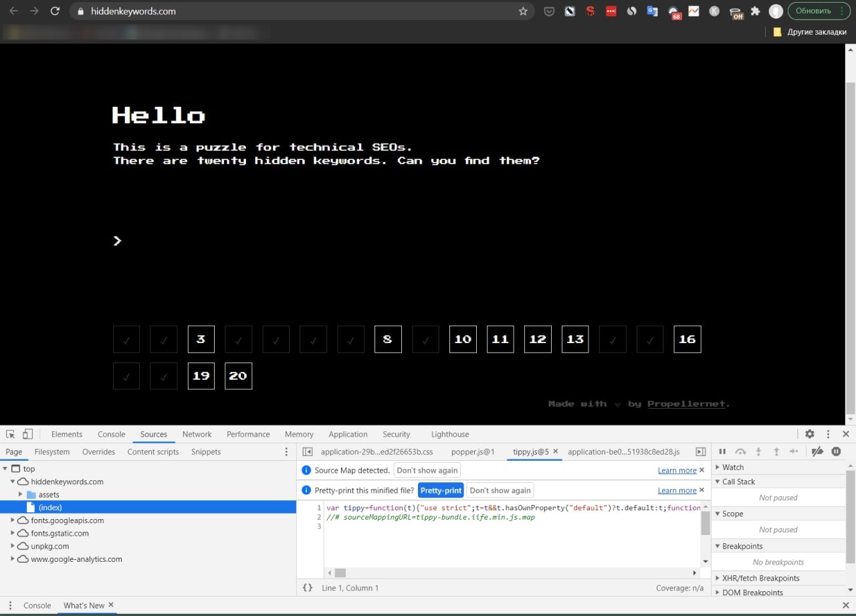Open the popper.js@1 file tab

pyautogui.click(x=473, y=452)
